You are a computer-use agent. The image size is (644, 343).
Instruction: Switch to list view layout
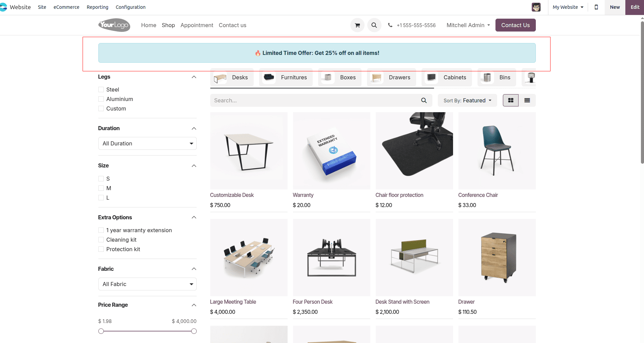(x=527, y=100)
